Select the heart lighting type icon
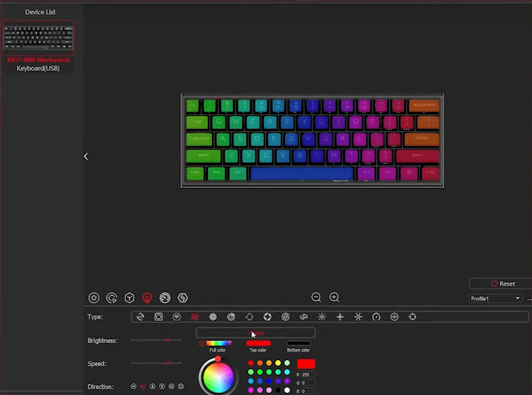The image size is (532, 395). point(176,317)
